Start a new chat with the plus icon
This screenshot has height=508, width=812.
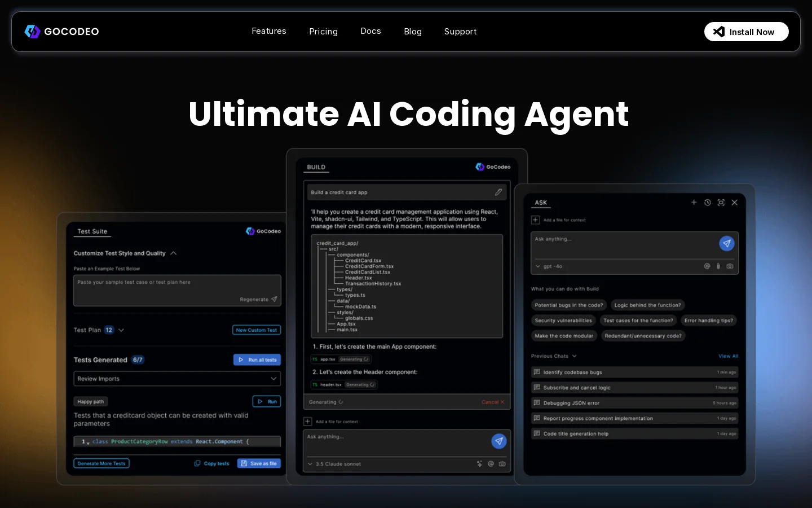pyautogui.click(x=694, y=202)
